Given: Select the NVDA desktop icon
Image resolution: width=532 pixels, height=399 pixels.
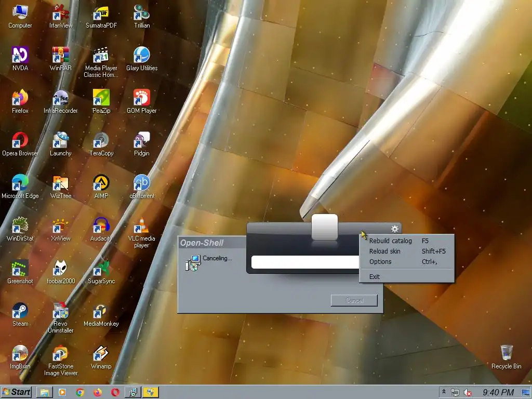Looking at the screenshot, I should tap(20, 59).
